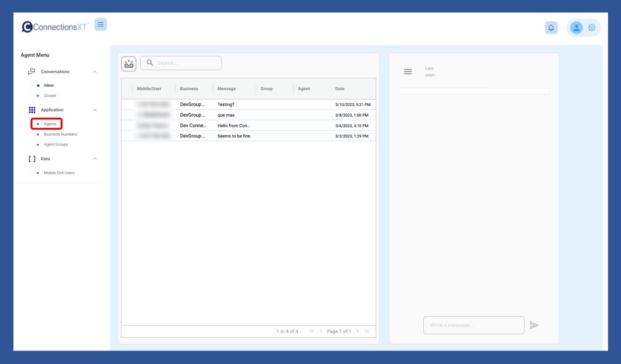
Task: Collapse the Data menu section
Action: 95,159
